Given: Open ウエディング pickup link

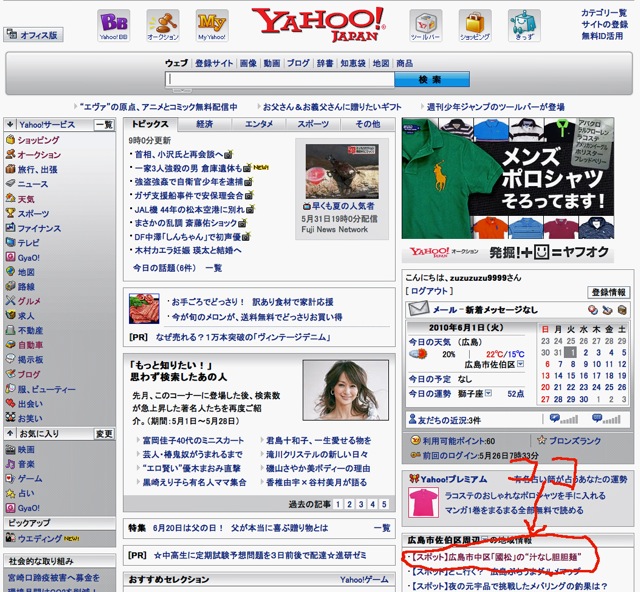Looking at the screenshot, I should coord(39,539).
